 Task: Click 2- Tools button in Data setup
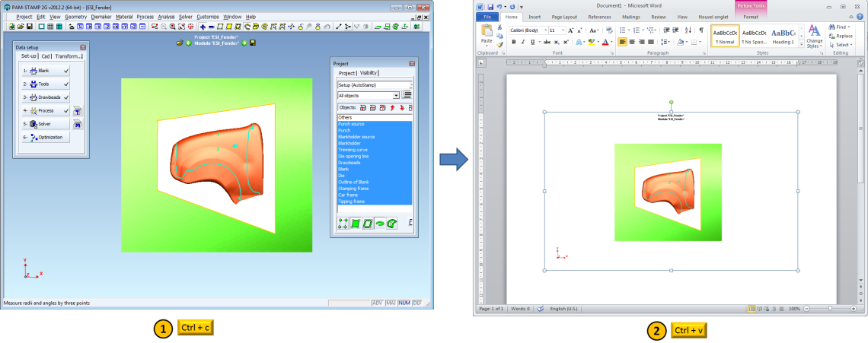(46, 84)
